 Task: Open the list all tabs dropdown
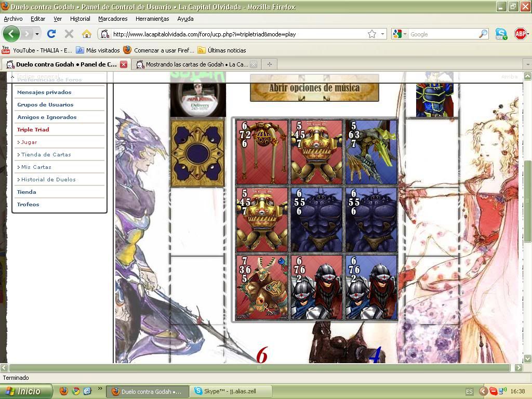tap(528, 64)
